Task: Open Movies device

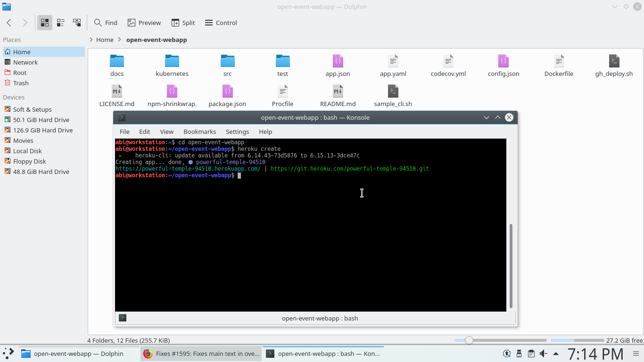Action: coord(44,140)
